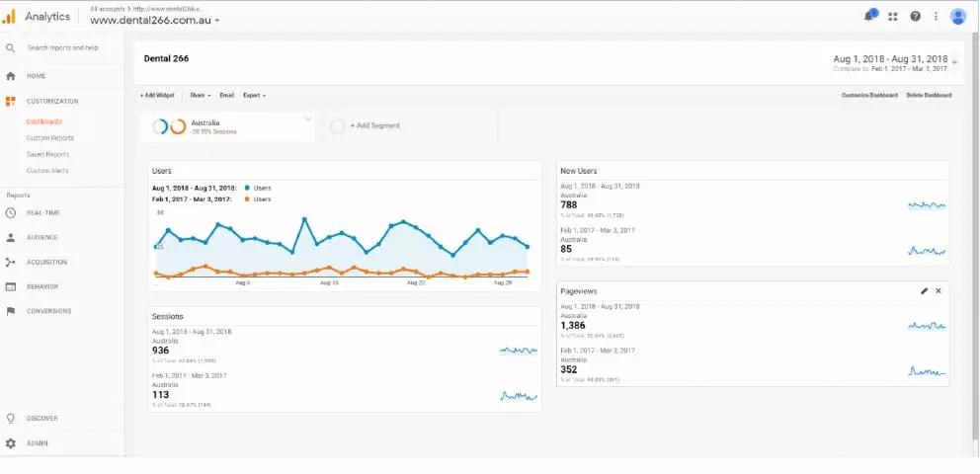Open notifications bell icon
Screen dimensions: 980x474
(x=869, y=16)
